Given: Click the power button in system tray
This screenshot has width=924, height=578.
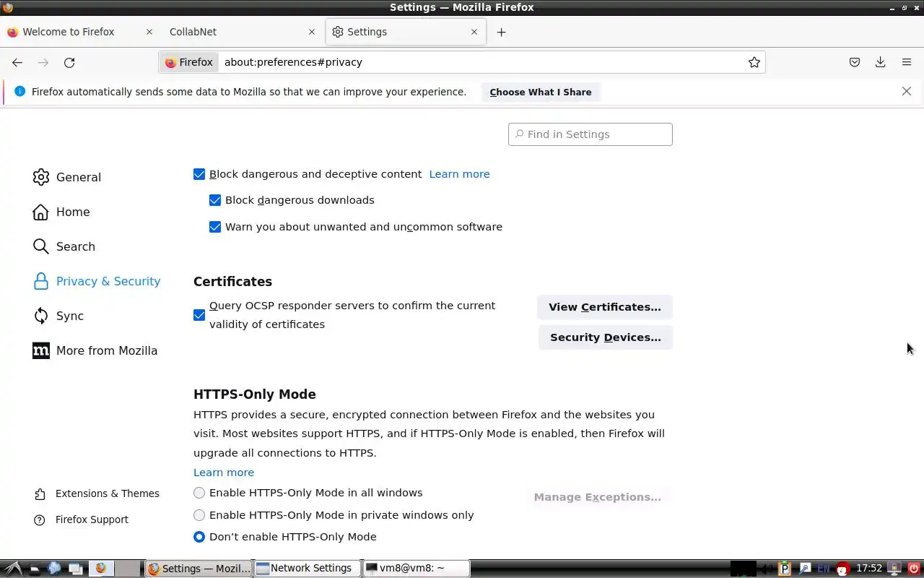Looking at the screenshot, I should (913, 569).
